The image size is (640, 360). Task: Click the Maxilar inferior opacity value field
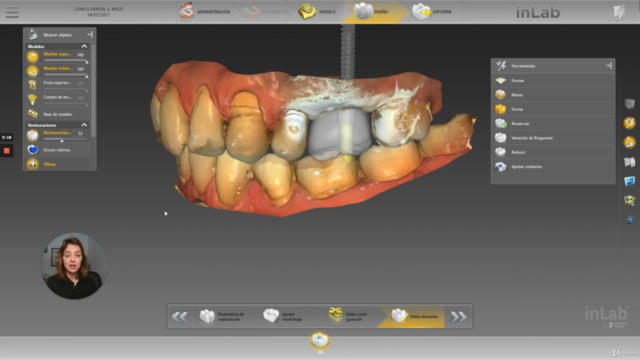point(80,69)
